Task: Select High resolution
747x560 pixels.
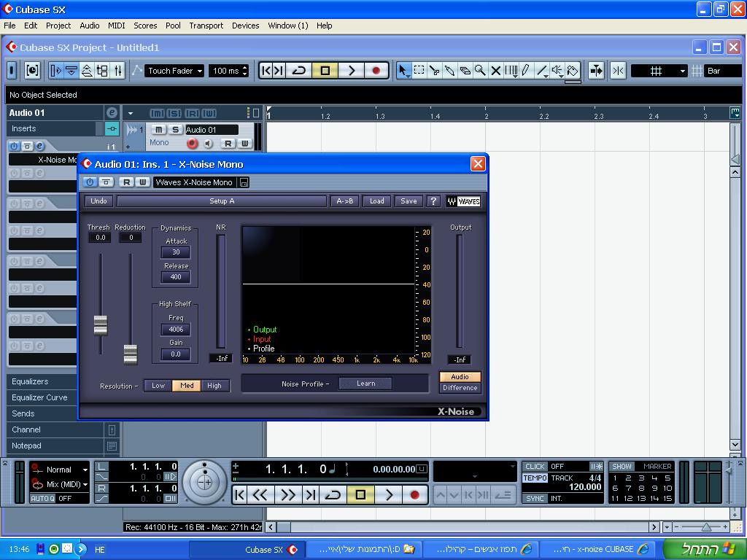Action: [x=214, y=386]
